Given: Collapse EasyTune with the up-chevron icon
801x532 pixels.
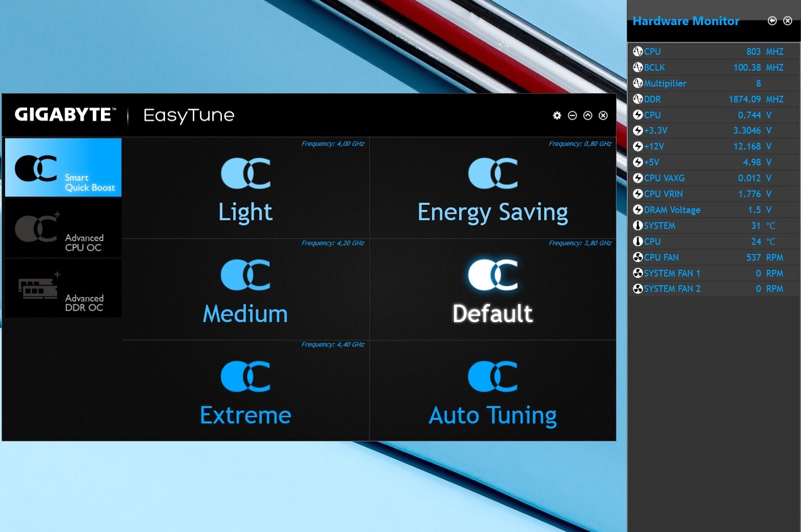Looking at the screenshot, I should 588,115.
